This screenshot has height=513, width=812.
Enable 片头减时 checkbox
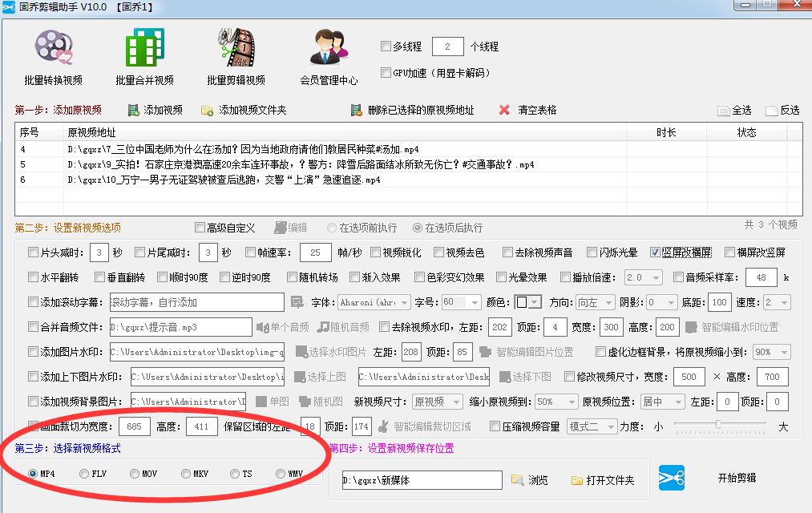click(33, 252)
